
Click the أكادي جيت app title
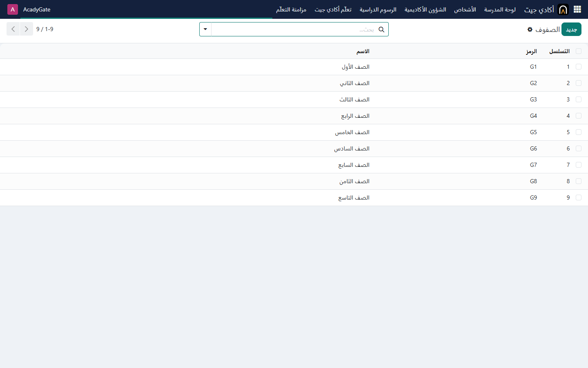click(x=539, y=9)
